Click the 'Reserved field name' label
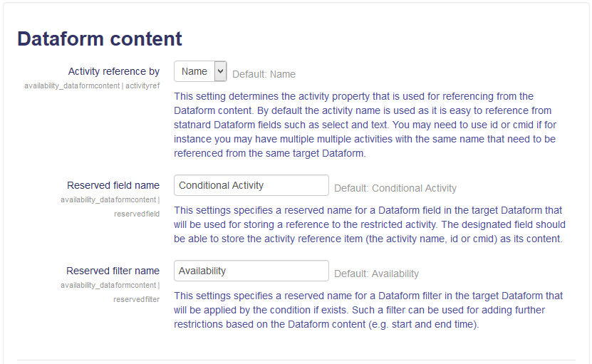592x364 pixels. [x=113, y=185]
